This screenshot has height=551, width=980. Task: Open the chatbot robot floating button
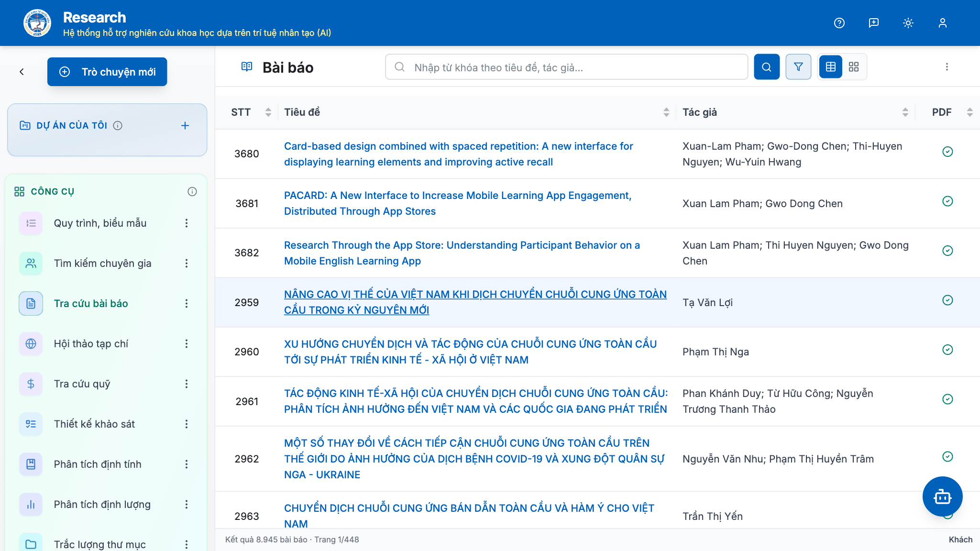[942, 496]
